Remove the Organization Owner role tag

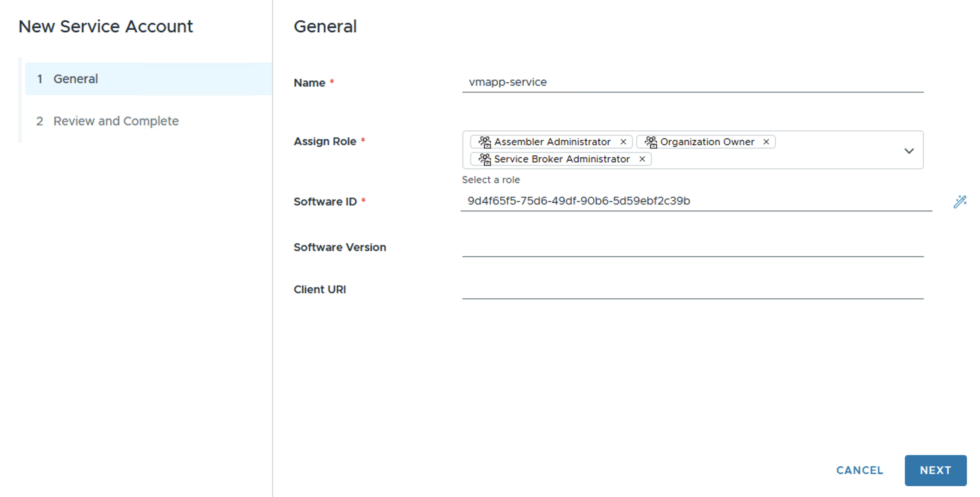pyautogui.click(x=766, y=142)
